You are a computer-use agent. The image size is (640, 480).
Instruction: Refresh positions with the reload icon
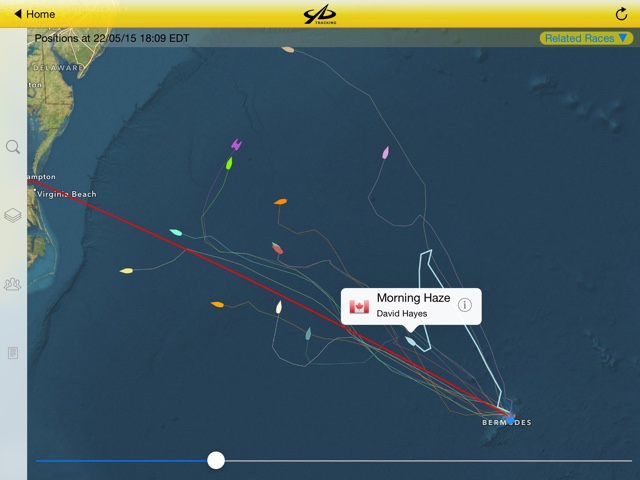pyautogui.click(x=621, y=14)
